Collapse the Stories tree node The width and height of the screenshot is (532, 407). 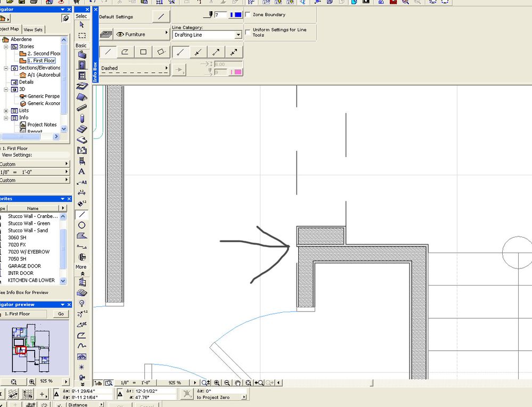pos(6,46)
